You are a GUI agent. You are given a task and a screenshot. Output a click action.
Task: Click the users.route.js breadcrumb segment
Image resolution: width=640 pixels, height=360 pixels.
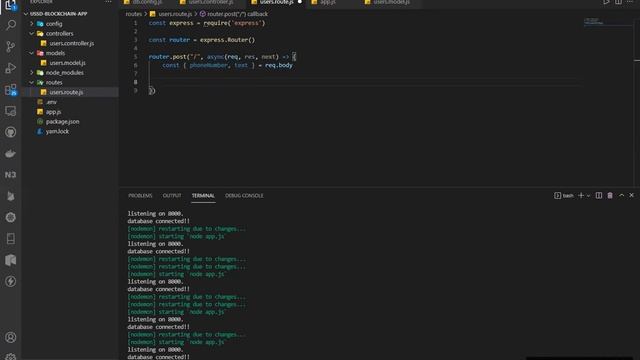pyautogui.click(x=175, y=14)
